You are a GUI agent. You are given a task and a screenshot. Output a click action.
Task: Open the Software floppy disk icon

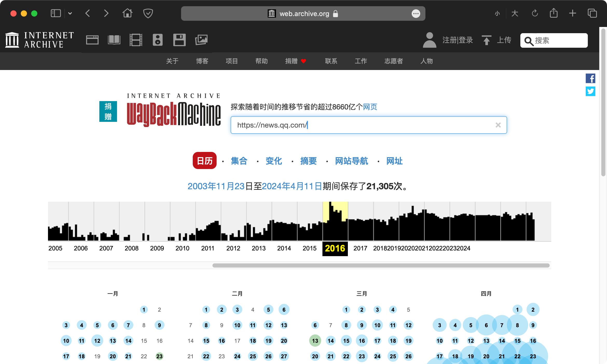180,40
